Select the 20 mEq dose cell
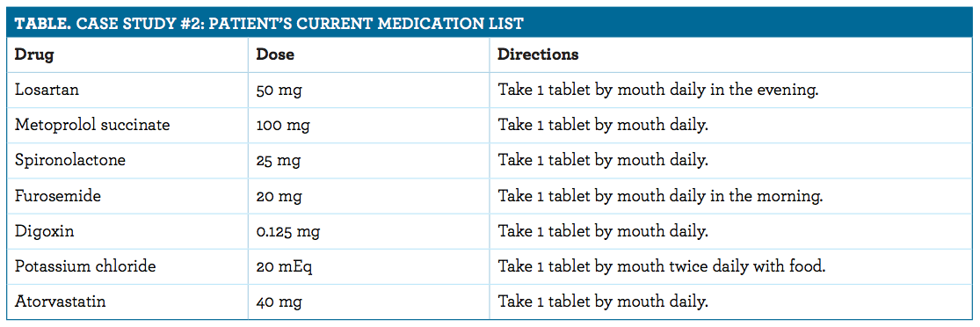The image size is (980, 327). [x=284, y=267]
